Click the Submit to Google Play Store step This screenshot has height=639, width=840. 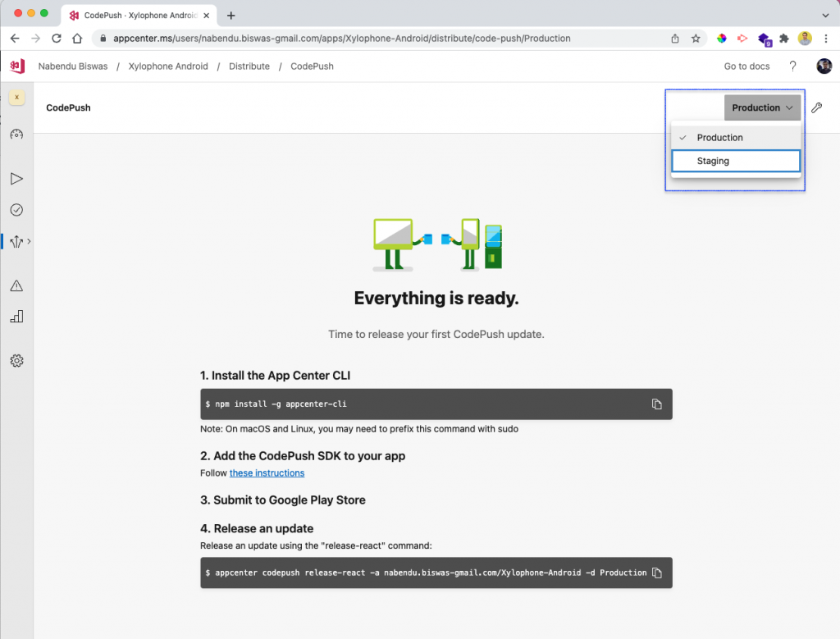[x=283, y=500]
